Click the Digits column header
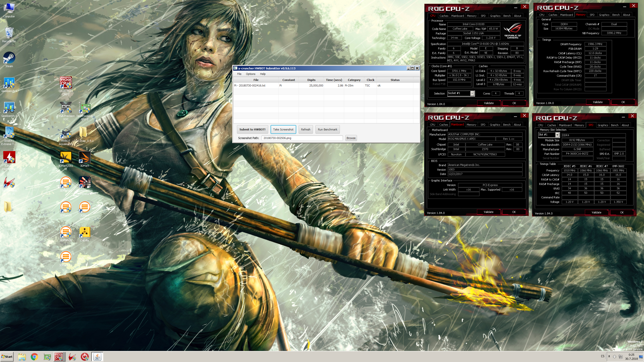The width and height of the screenshot is (644, 362). (311, 80)
